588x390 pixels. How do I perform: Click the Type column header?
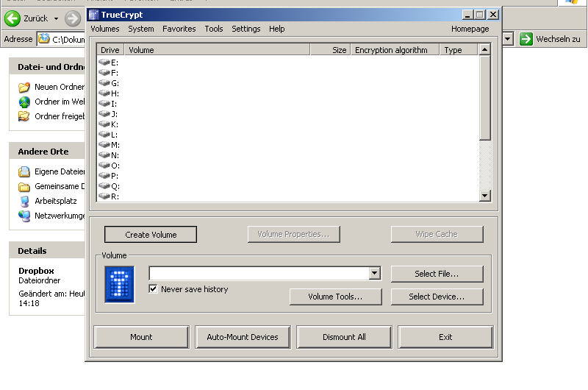tap(459, 50)
